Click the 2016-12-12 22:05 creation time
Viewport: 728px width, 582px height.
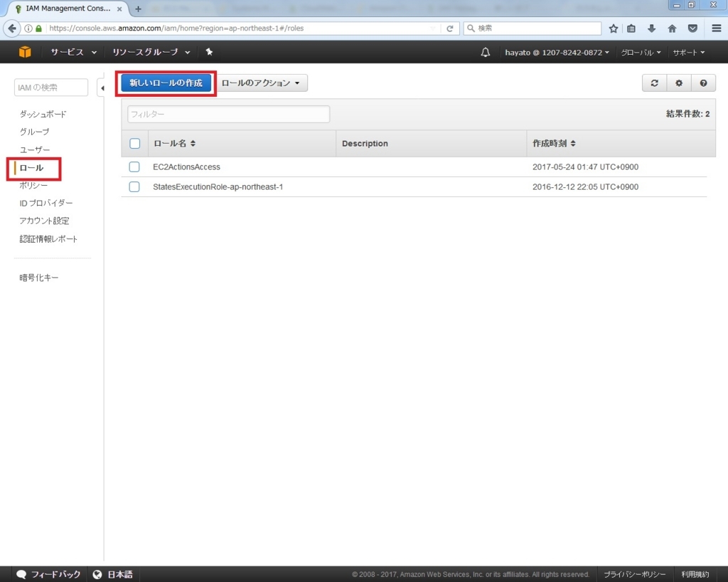click(586, 186)
